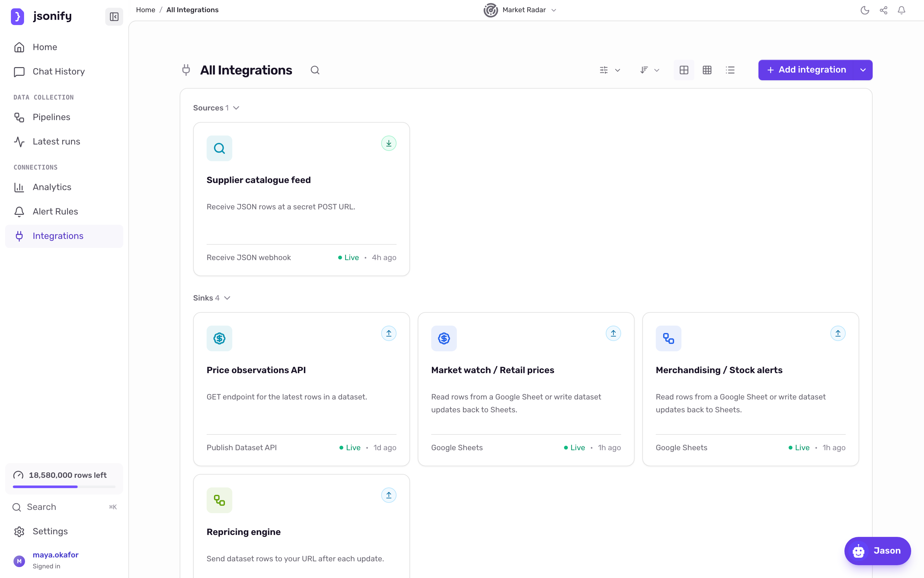Open Alert Rules
The image size is (924, 578).
[x=64, y=211]
